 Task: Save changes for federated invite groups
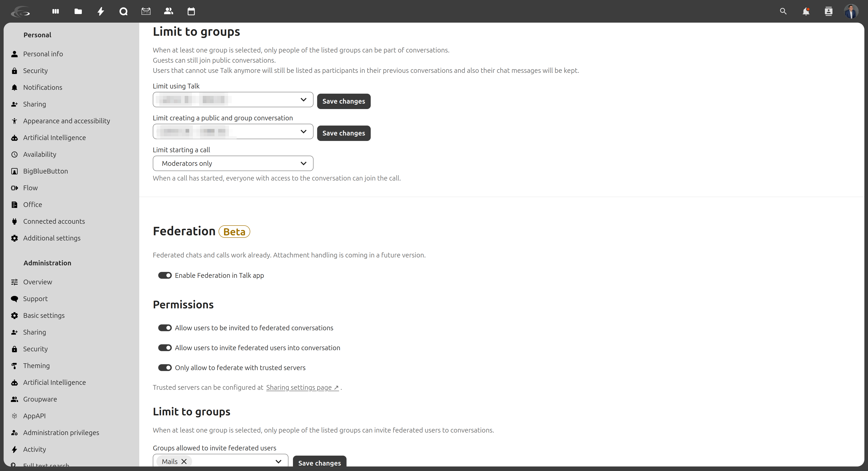319,461
